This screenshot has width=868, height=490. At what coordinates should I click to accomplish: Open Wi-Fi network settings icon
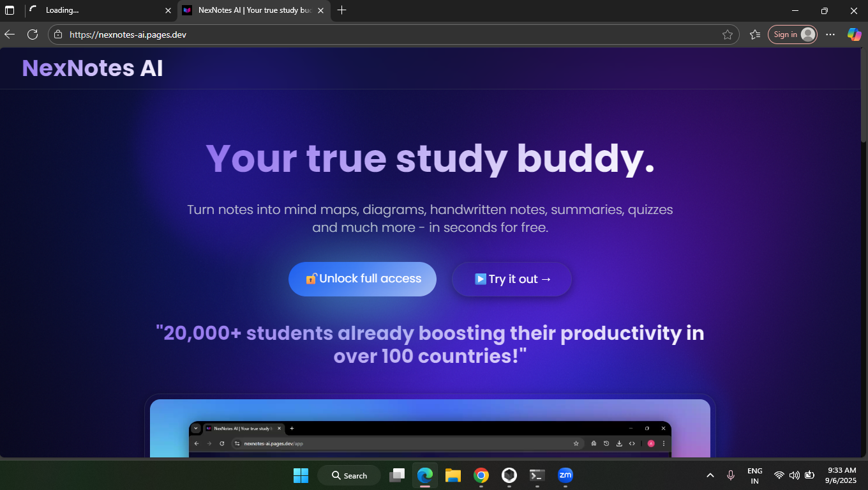[779, 475]
